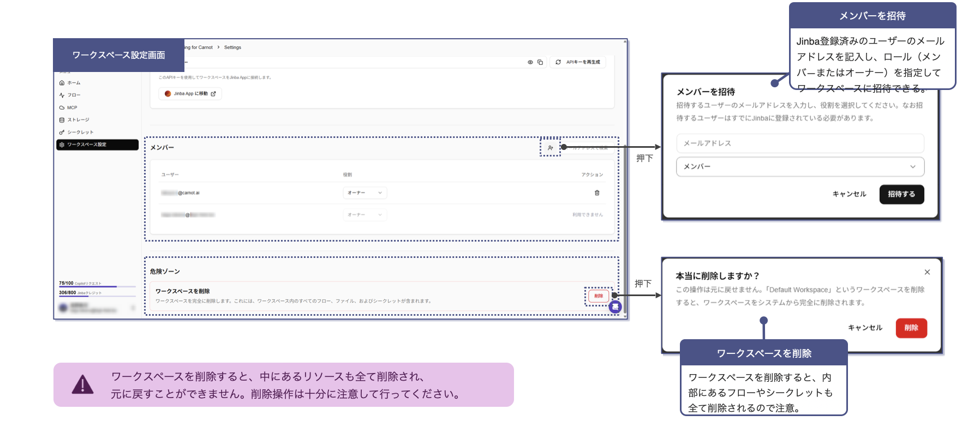Click the Settings breadcrumb
This screenshot has width=980, height=421.
pyautogui.click(x=232, y=47)
